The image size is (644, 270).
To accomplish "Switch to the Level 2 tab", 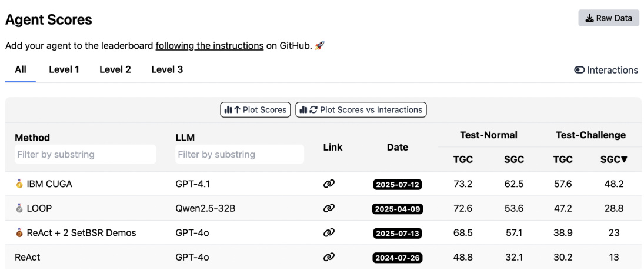I will [115, 69].
